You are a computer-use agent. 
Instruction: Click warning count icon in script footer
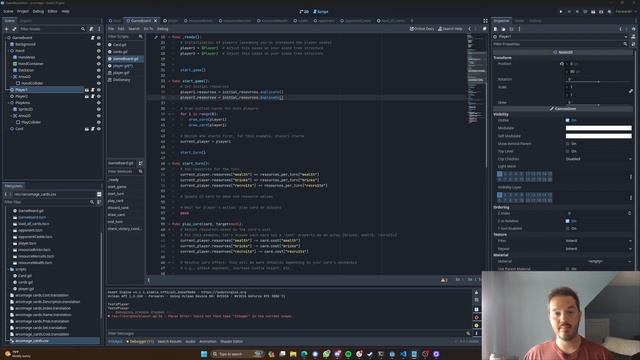point(444,280)
